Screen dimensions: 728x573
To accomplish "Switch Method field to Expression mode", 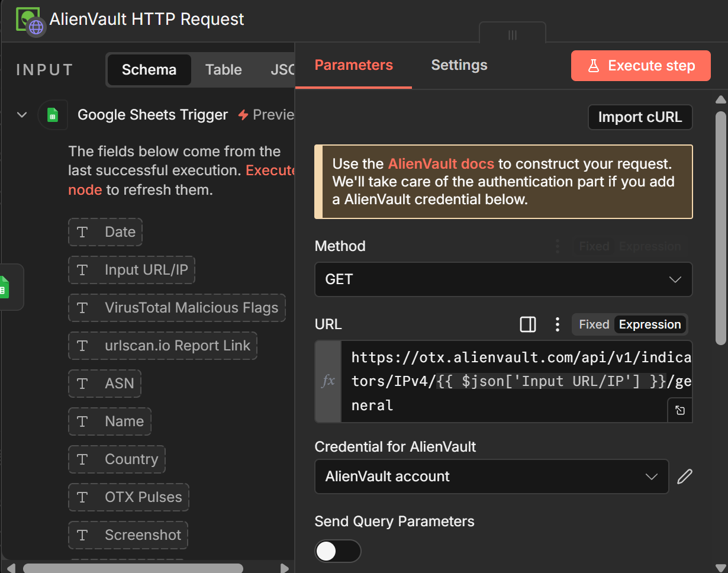I will [650, 246].
